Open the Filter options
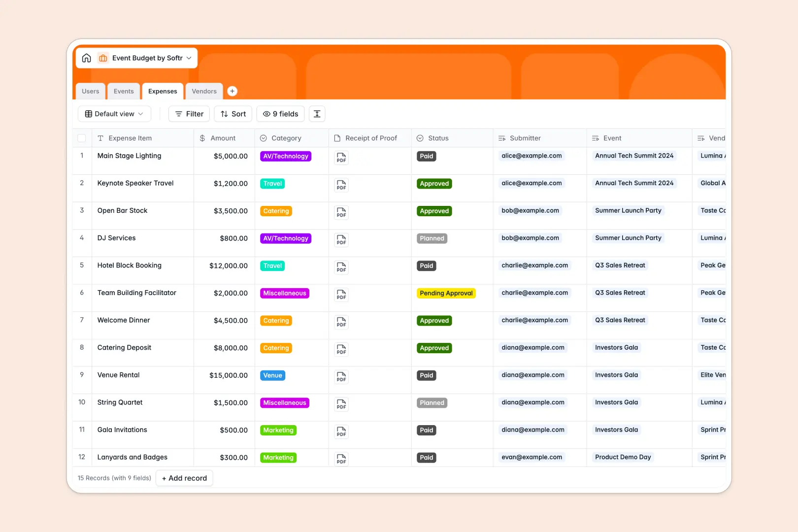The height and width of the screenshot is (532, 798). 189,114
